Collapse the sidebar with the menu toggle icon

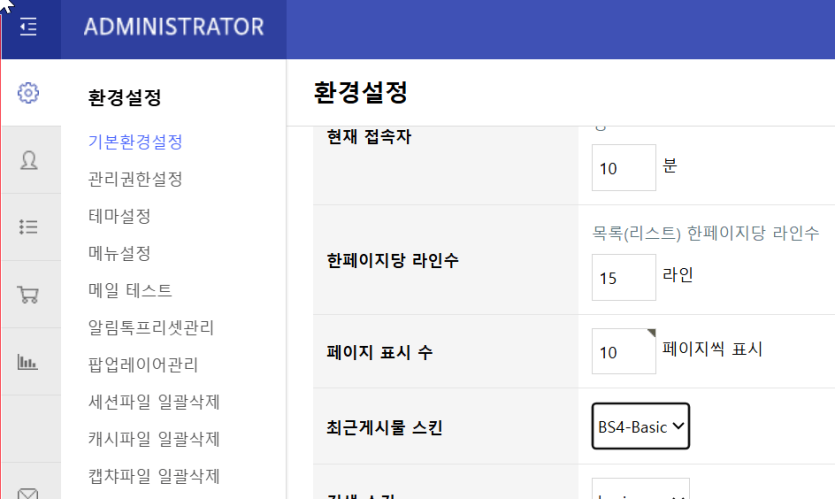[x=29, y=27]
